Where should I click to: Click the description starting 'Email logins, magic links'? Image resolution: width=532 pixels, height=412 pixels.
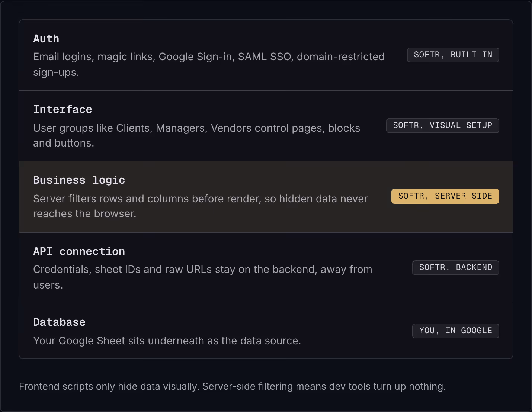[209, 64]
